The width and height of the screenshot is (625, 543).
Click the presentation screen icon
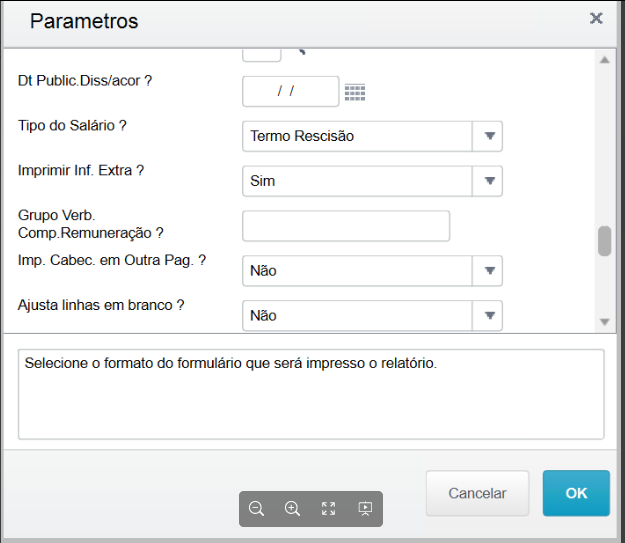[365, 509]
